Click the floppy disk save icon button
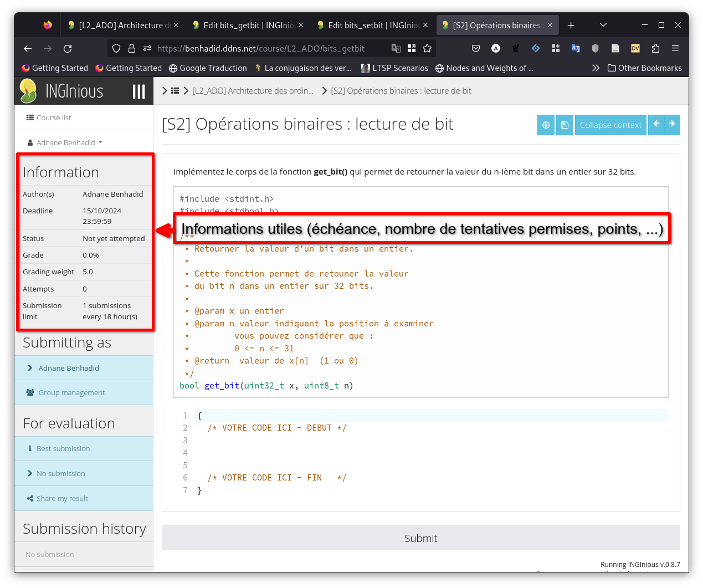 (x=565, y=125)
